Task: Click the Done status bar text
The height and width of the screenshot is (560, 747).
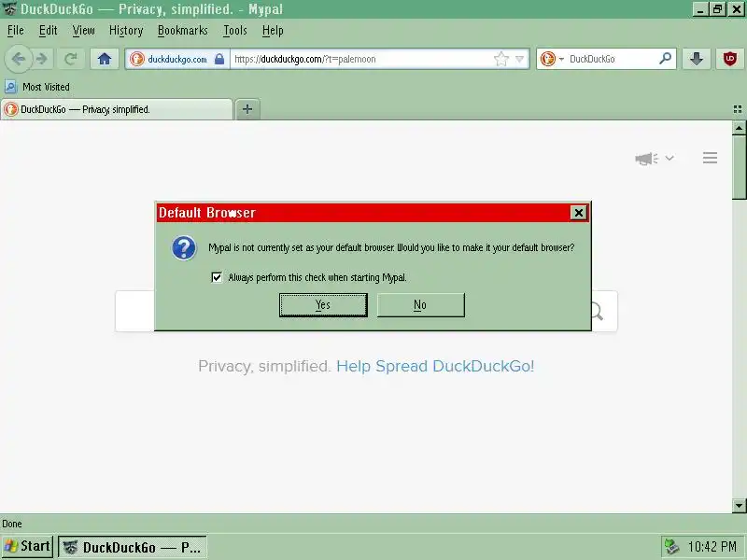Action: (x=12, y=524)
